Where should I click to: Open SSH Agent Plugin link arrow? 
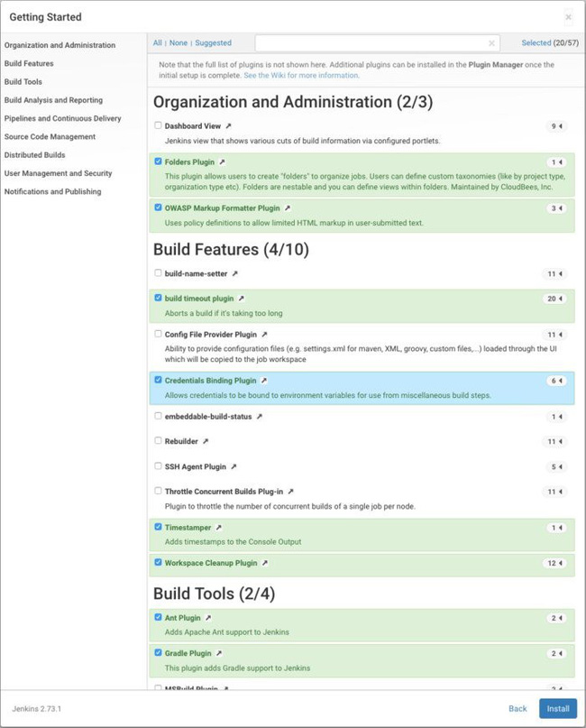[233, 466]
